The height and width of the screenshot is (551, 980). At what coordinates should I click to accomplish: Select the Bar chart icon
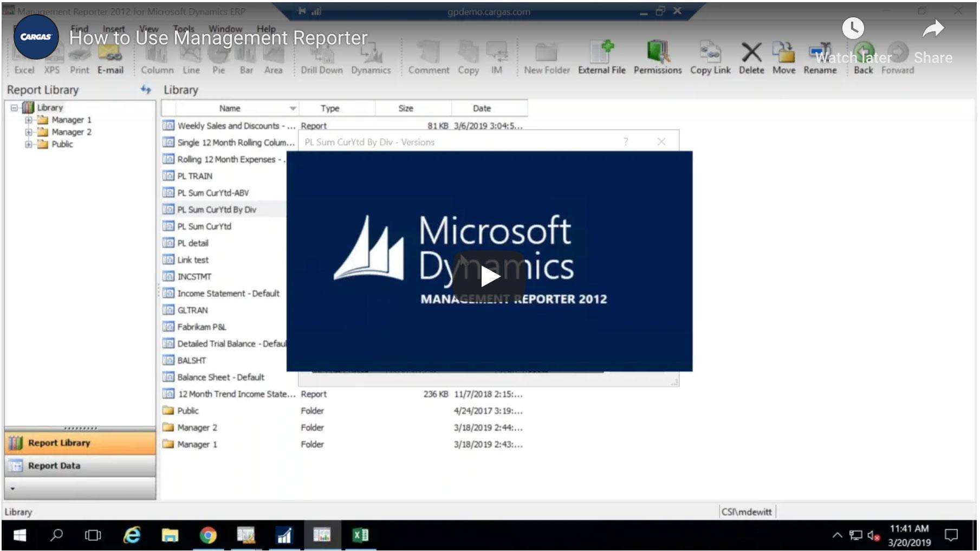(246, 59)
